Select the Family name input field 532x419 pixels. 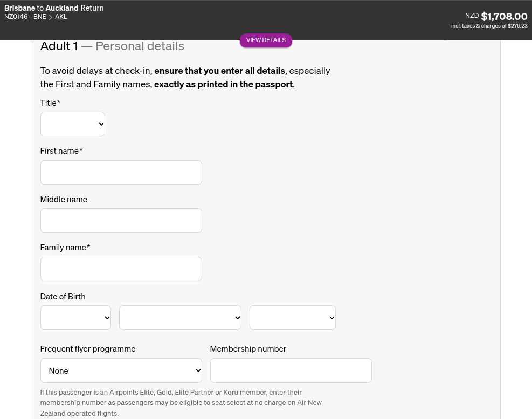pyautogui.click(x=121, y=269)
